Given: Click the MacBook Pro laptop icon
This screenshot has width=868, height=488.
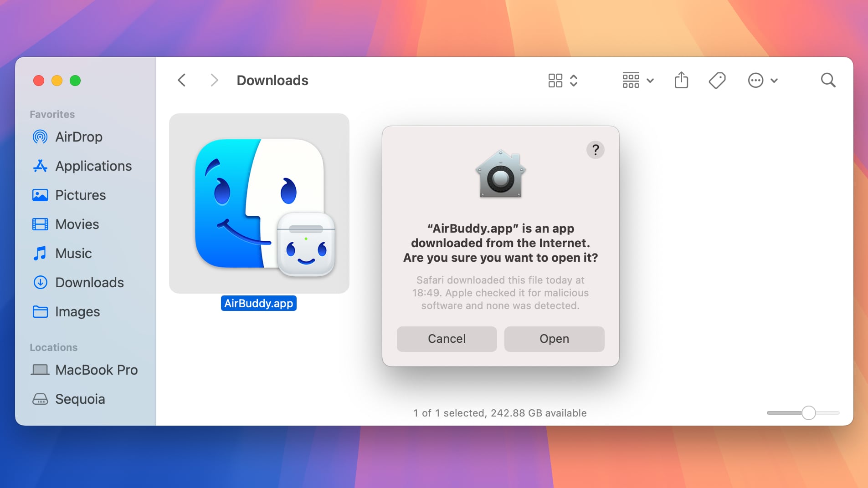Looking at the screenshot, I should [40, 370].
